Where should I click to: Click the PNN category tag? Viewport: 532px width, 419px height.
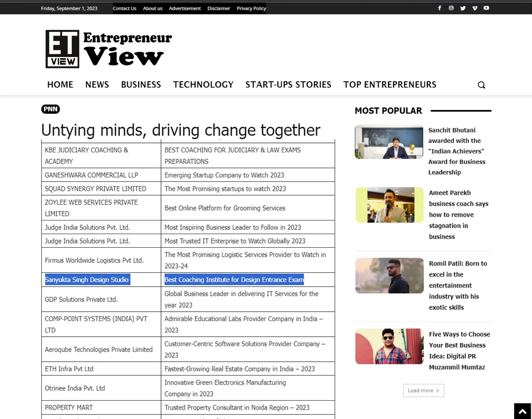(51, 109)
